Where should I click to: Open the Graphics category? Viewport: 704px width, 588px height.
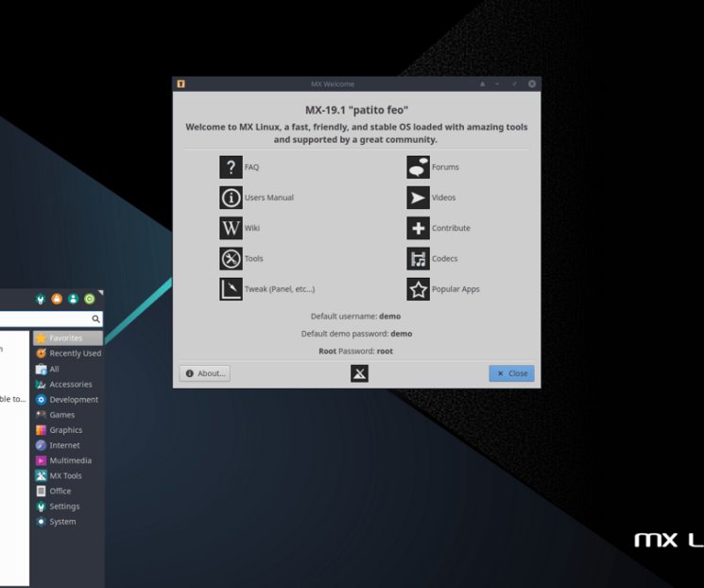coord(68,430)
